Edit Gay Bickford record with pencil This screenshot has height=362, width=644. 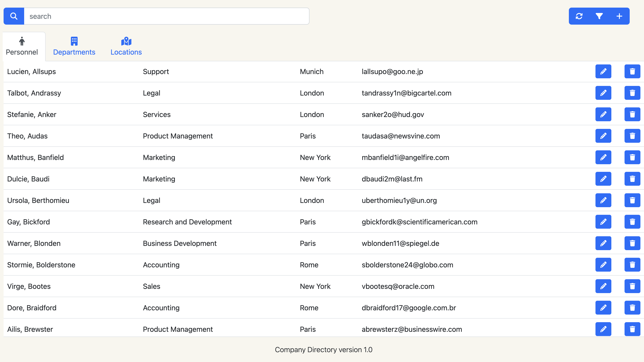pyautogui.click(x=603, y=222)
